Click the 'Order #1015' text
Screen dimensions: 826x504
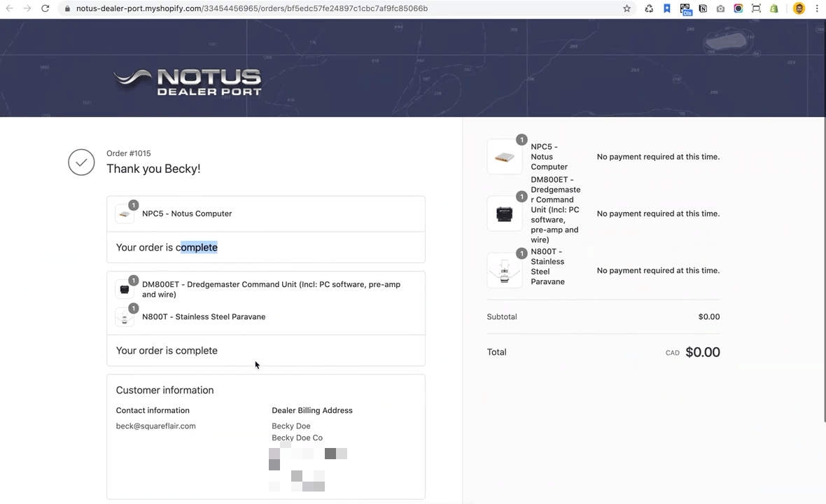tap(129, 153)
